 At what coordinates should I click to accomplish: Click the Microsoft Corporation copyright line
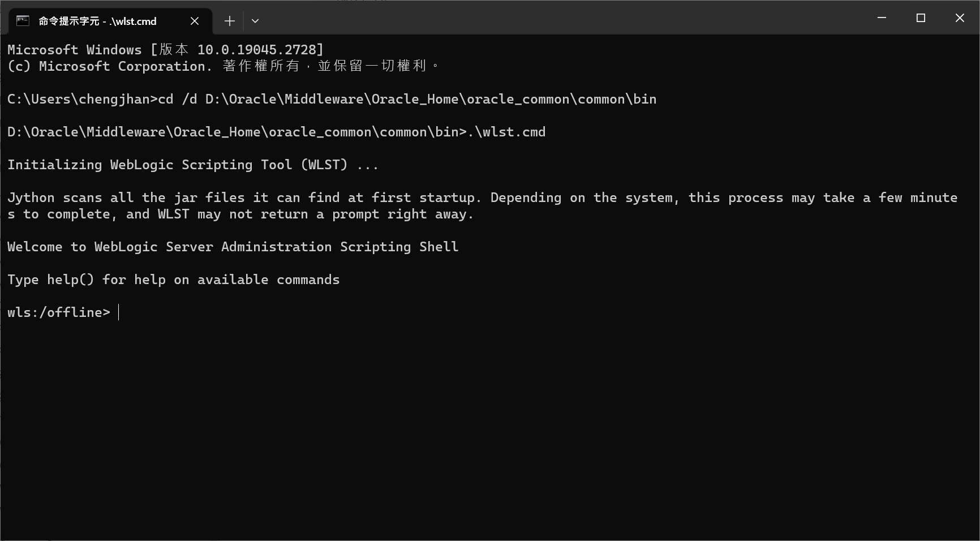click(x=223, y=66)
